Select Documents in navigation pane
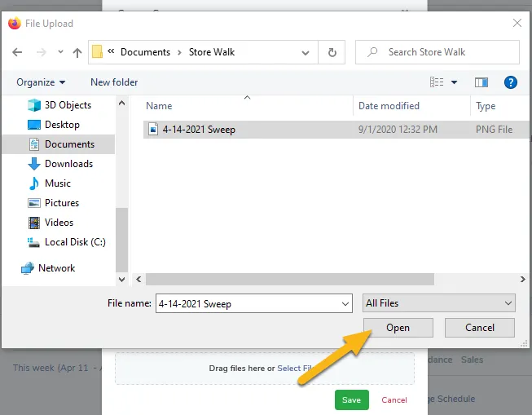The image size is (532, 415). pos(59,144)
